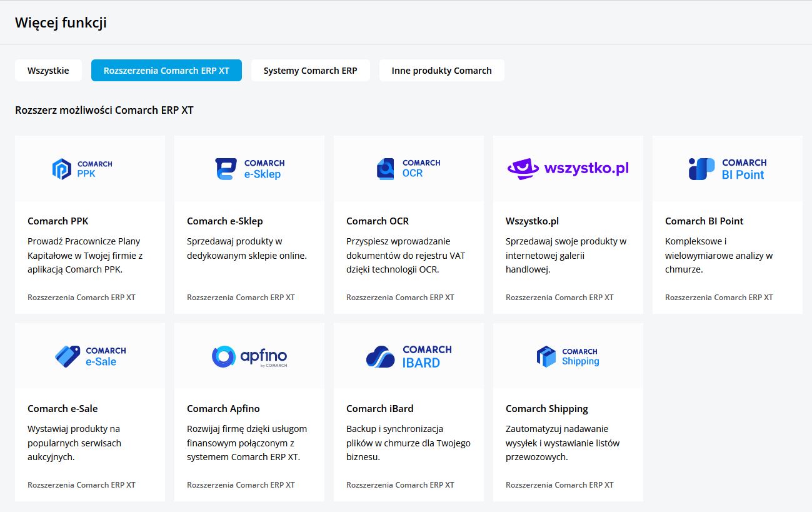Click the Comarch OCR description text
The height and width of the screenshot is (512, 812).
(406, 255)
